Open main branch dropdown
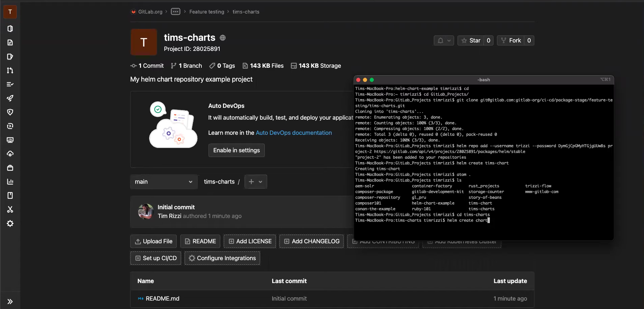Screen dimensions: 644x309 [x=164, y=182]
